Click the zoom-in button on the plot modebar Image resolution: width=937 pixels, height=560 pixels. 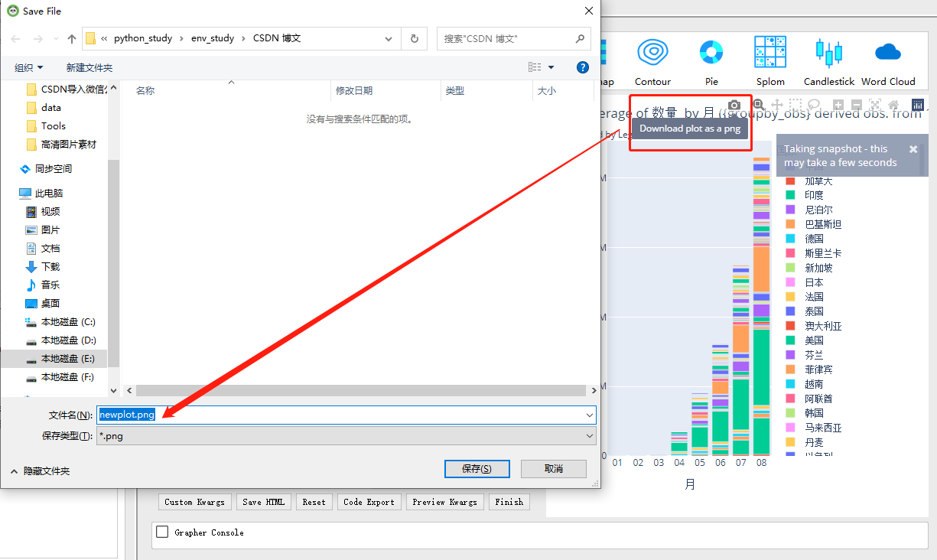coord(837,105)
